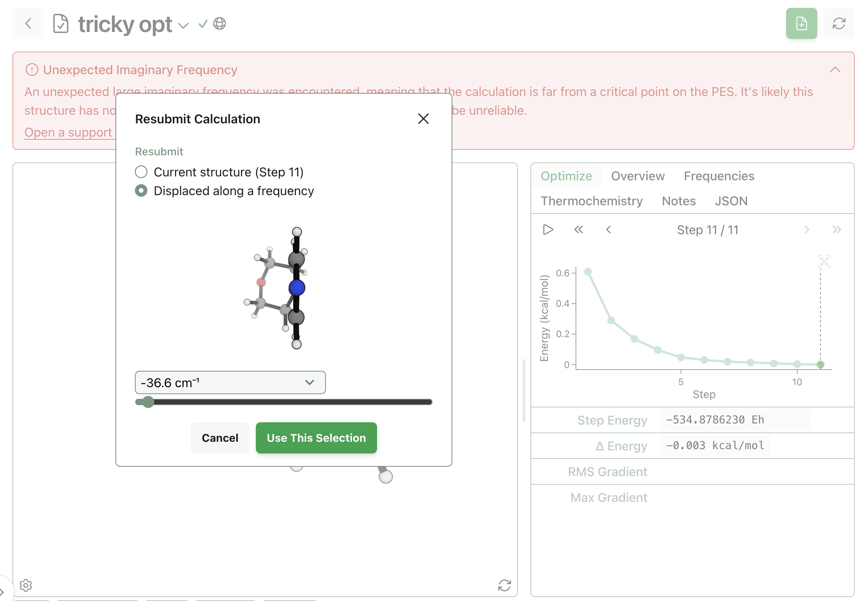Screen dimensions: 868x601
Task: Click the back arrow button
Action: pos(28,24)
